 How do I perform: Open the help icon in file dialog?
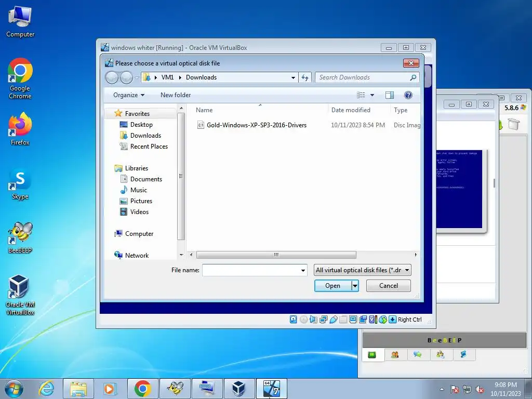click(408, 95)
